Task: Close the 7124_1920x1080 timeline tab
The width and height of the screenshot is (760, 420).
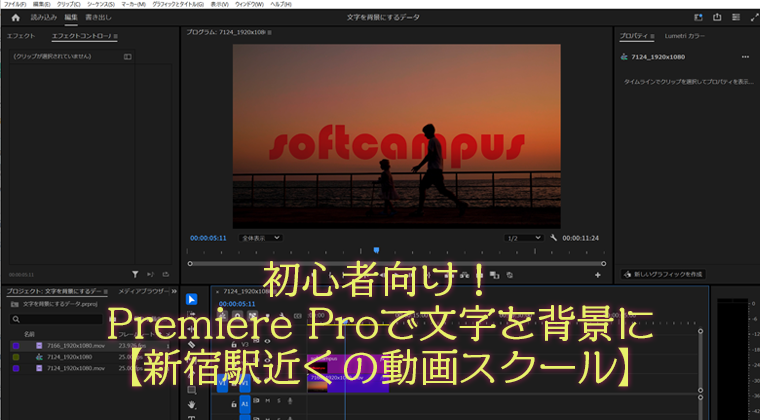Action: [217, 292]
